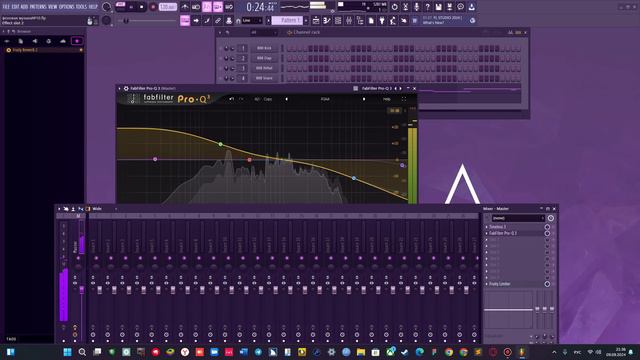Screen dimensions: 640x360
Task: Expand Fruity Limiter slot arrow menu
Action: coord(486,284)
